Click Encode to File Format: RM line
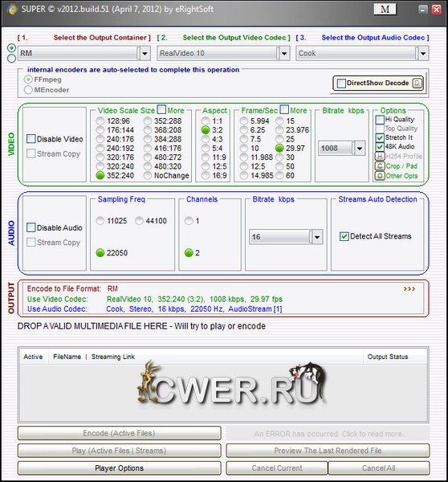Screen dimensions: 448x482 tap(72, 288)
